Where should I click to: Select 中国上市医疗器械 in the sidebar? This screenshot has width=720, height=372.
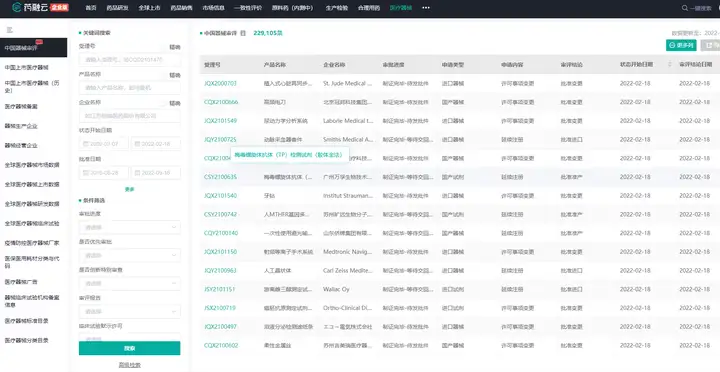27,68
